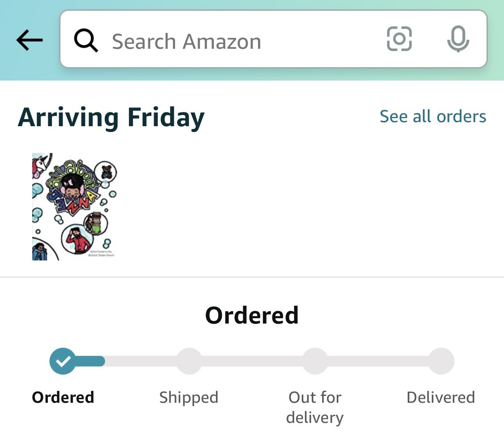Open the See all orders link

433,116
